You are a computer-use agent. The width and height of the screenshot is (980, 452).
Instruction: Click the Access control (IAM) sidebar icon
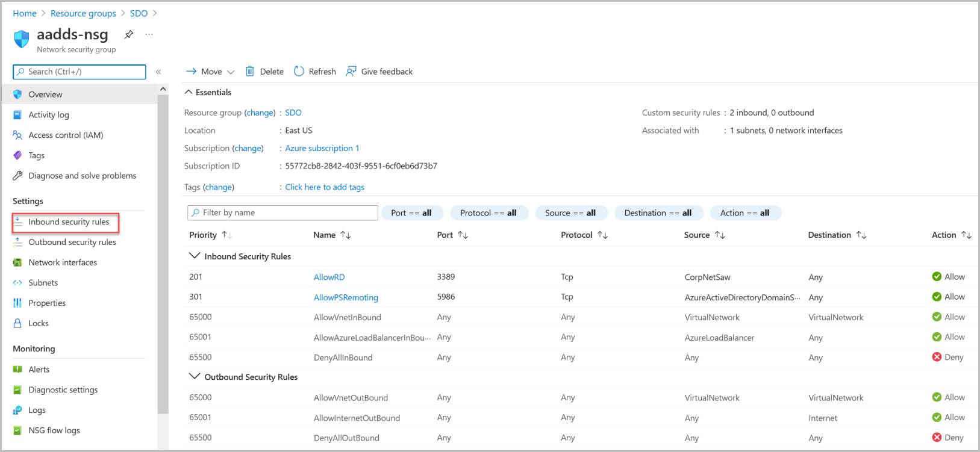(17, 135)
